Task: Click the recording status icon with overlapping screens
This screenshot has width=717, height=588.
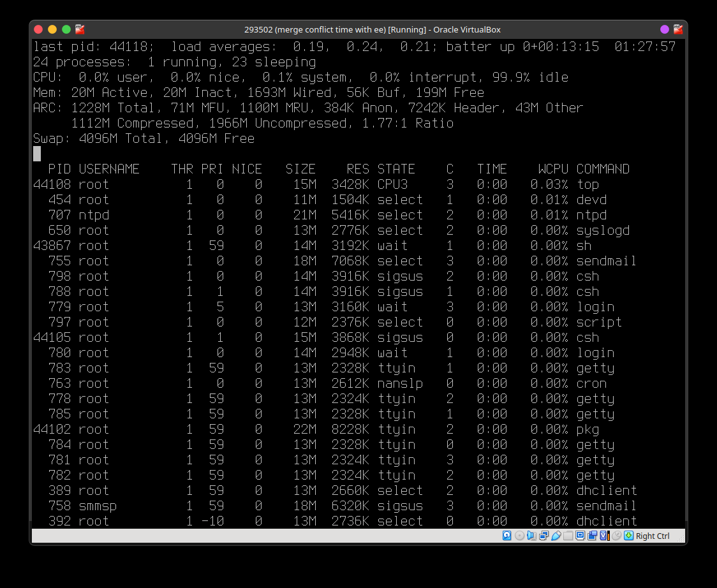Action: click(592, 536)
